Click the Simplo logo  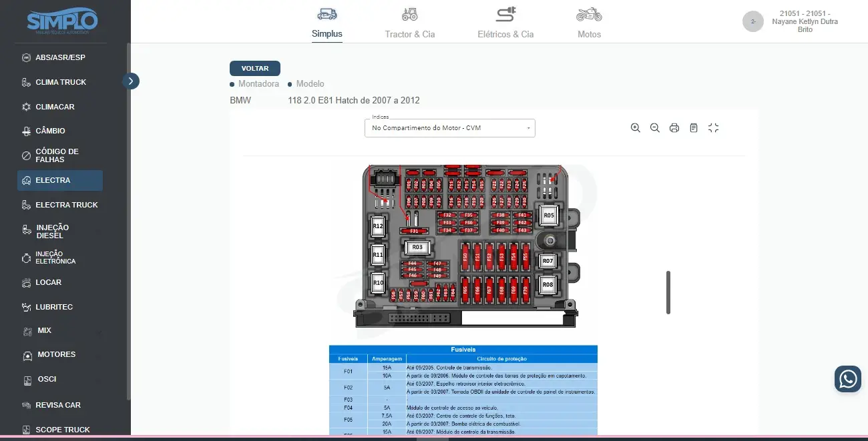(63, 21)
